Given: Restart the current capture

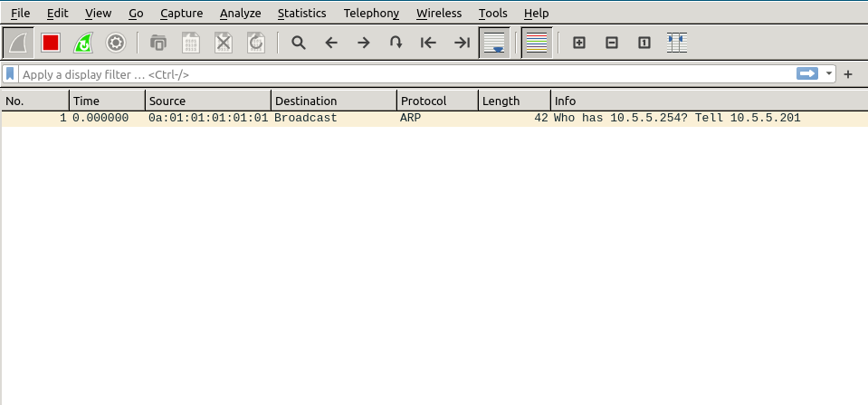Looking at the screenshot, I should click(x=83, y=43).
